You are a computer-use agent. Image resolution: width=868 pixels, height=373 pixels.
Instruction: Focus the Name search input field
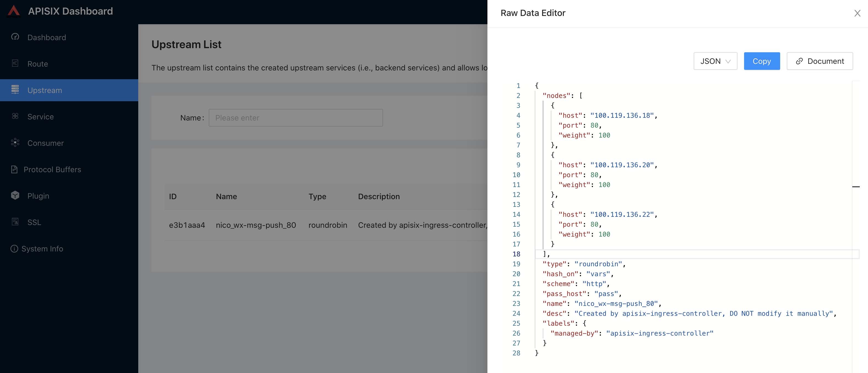click(x=295, y=118)
